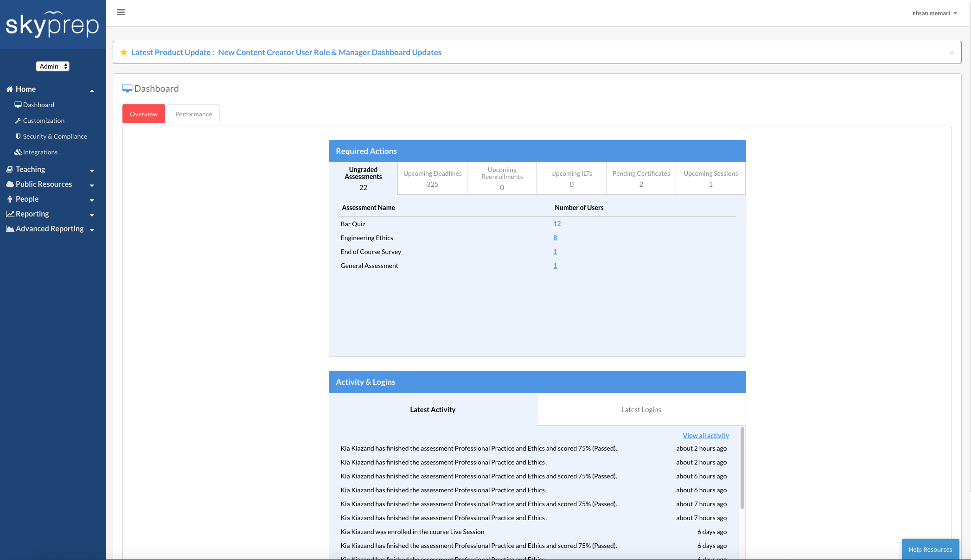971x560 pixels.
Task: Click the Dashboard monitor icon in sidebar
Action: (x=19, y=104)
